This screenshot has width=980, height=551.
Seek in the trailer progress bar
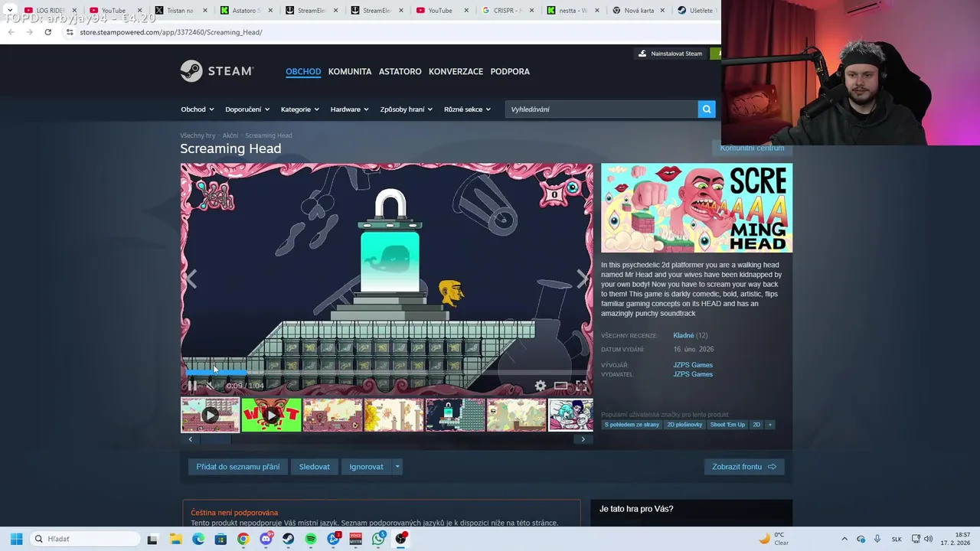coord(387,373)
